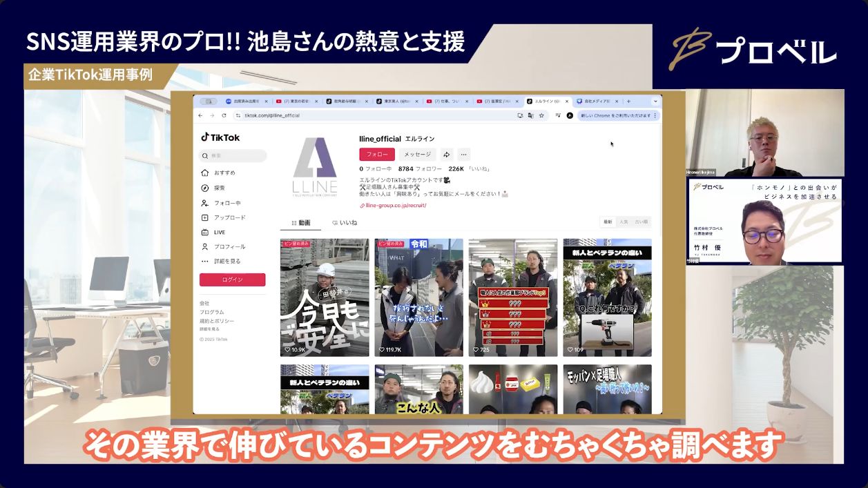The width and height of the screenshot is (868, 488).
Task: Click the 規約とポリシー footer link
Action: (217, 321)
